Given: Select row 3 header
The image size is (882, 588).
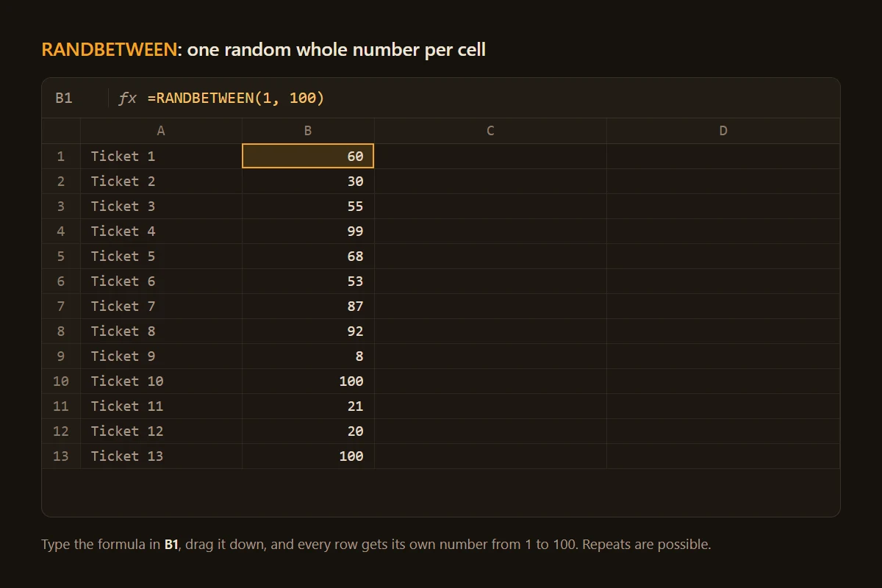Looking at the screenshot, I should (61, 206).
